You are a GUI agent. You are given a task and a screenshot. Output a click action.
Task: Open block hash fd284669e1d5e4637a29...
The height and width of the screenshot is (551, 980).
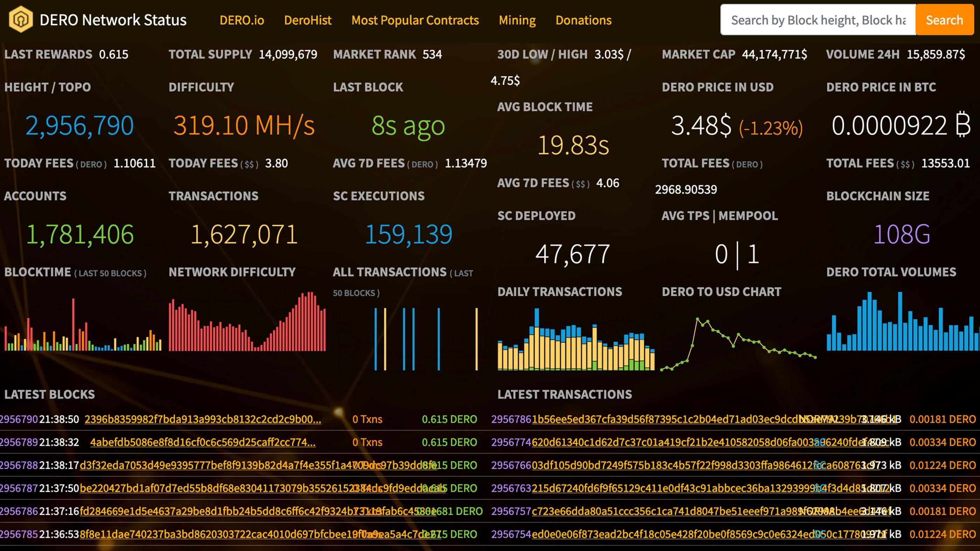pos(258,511)
